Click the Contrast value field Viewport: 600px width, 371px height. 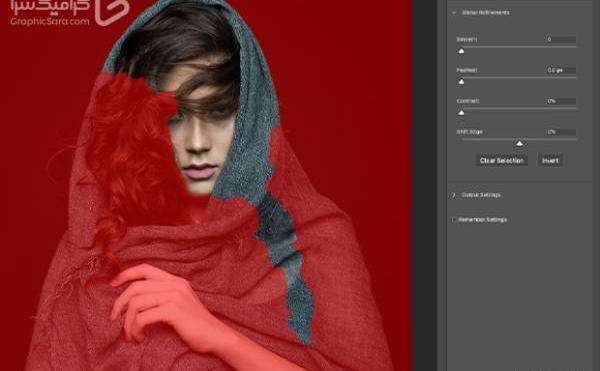click(561, 101)
